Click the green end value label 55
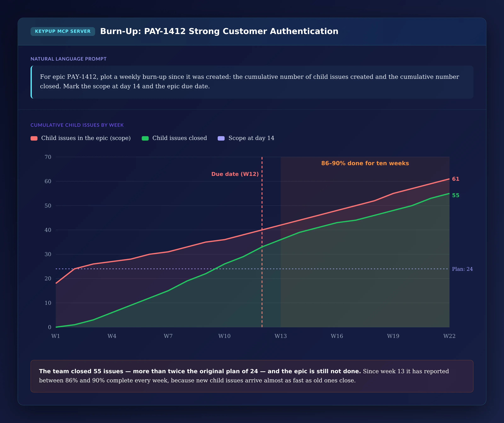 (x=455, y=195)
